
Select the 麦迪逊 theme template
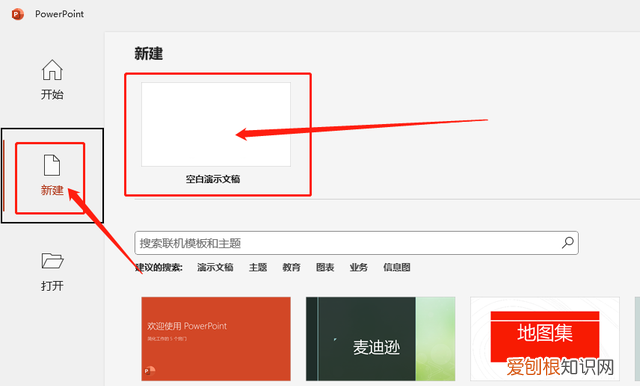click(x=380, y=339)
